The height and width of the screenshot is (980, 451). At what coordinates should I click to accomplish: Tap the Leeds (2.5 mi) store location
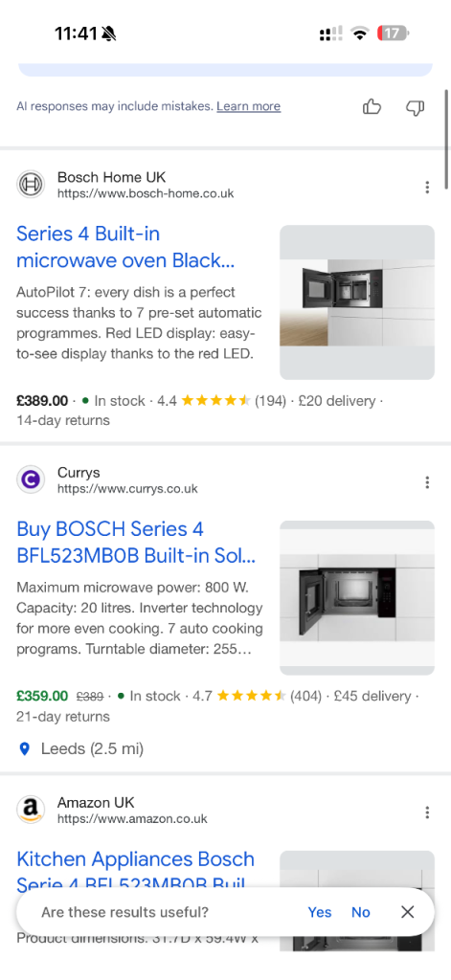pos(92,748)
